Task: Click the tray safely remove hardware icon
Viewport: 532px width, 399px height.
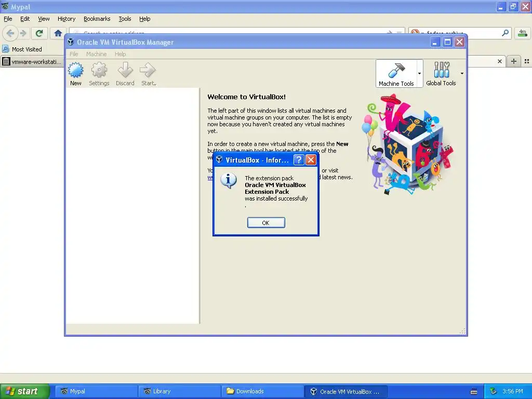Action: [x=494, y=391]
